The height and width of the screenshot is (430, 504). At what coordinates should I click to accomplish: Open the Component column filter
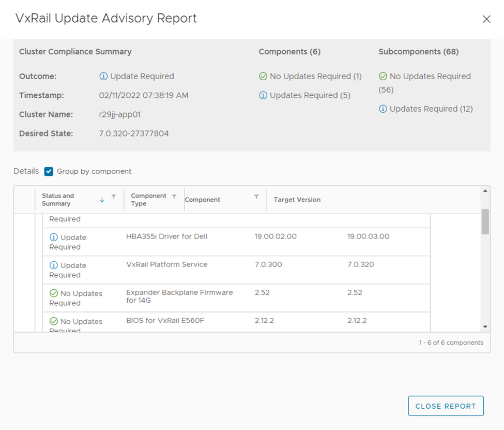pyautogui.click(x=256, y=197)
